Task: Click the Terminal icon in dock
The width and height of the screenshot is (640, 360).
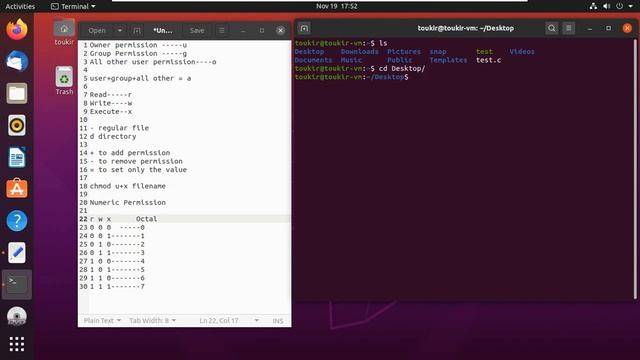Action: pos(17,284)
